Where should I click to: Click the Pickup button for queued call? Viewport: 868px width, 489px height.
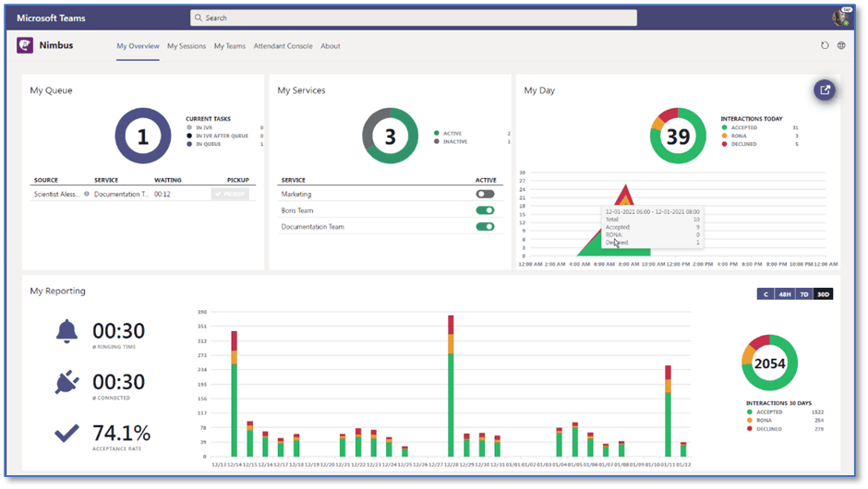coord(230,194)
